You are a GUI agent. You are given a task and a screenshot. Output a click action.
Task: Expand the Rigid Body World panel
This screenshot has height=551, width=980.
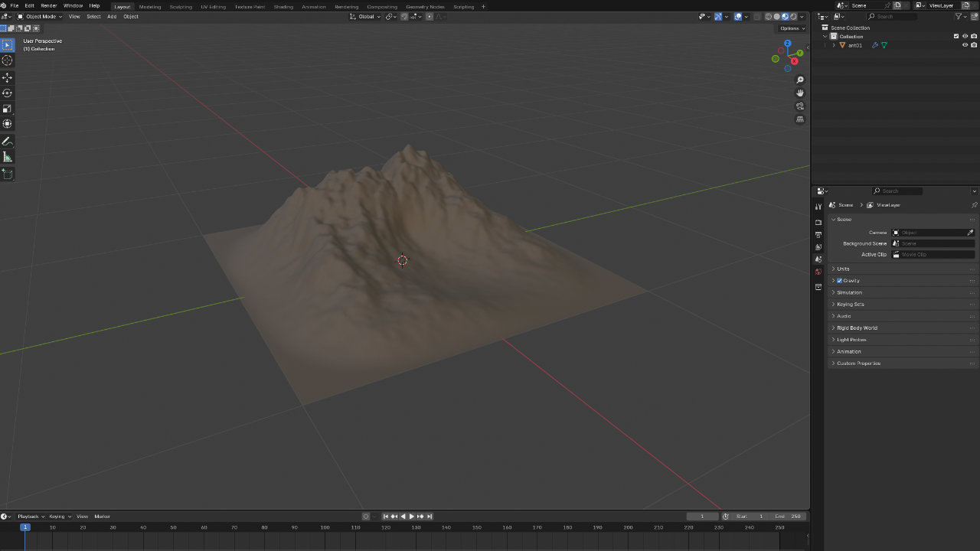[903, 328]
